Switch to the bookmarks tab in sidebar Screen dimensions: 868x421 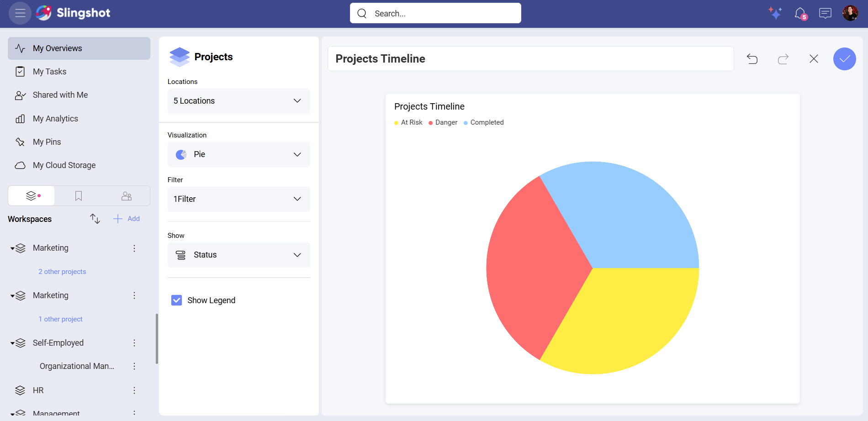pos(79,195)
